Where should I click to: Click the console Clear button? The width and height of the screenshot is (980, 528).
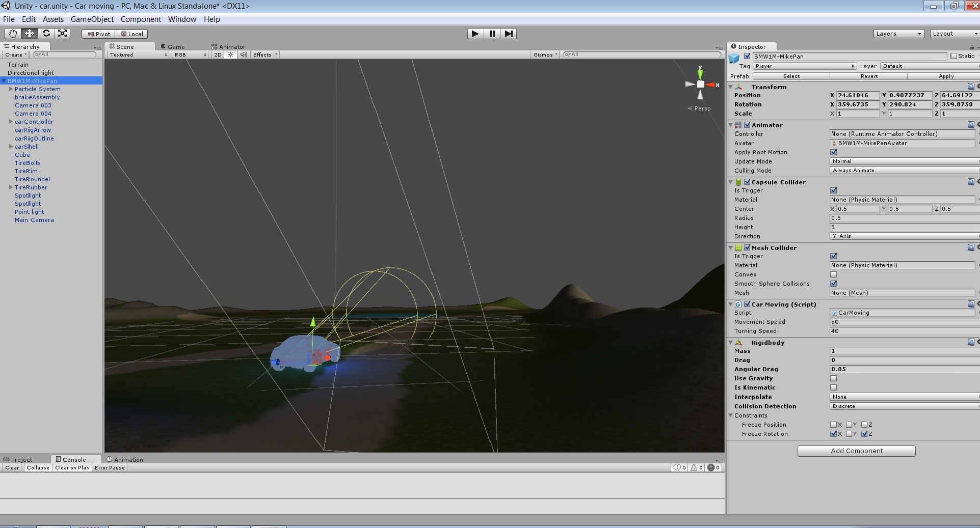click(12, 467)
